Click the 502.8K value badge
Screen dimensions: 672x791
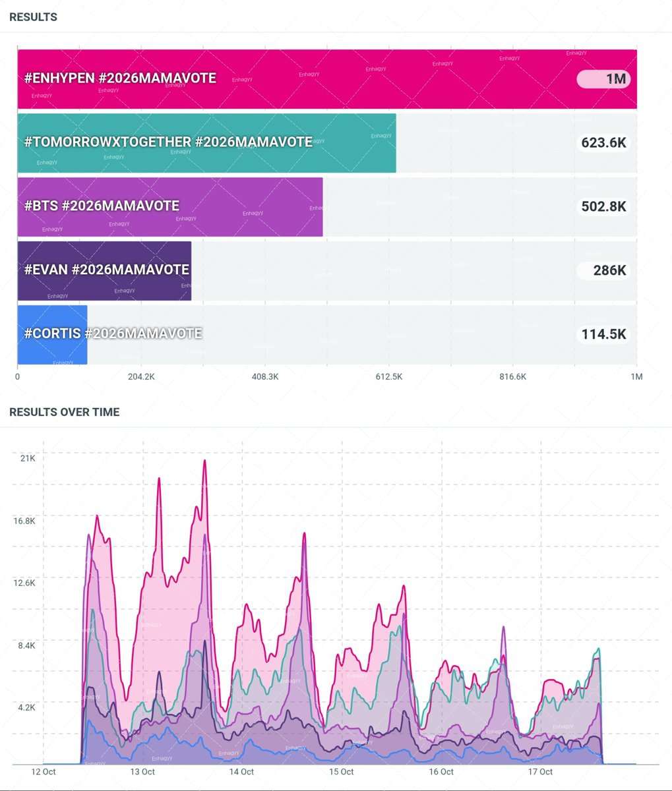tap(603, 206)
